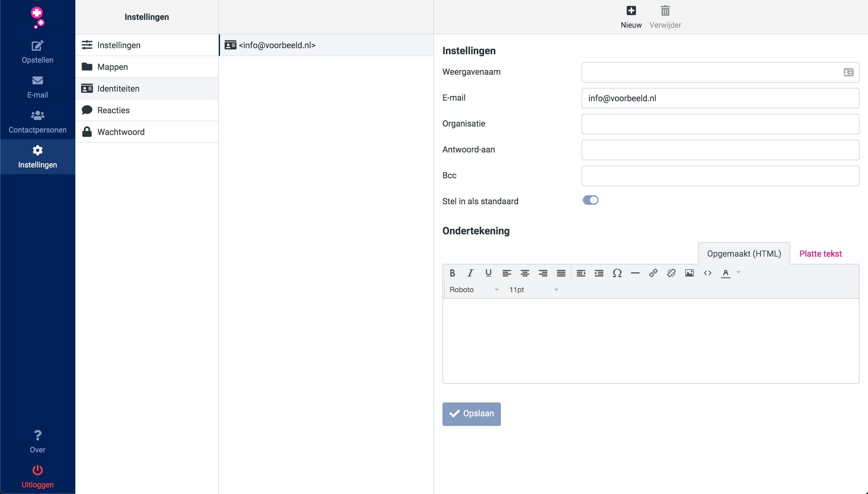Apply italic formatting to the signature
Viewport: 868px width, 494px height.
[x=470, y=273]
